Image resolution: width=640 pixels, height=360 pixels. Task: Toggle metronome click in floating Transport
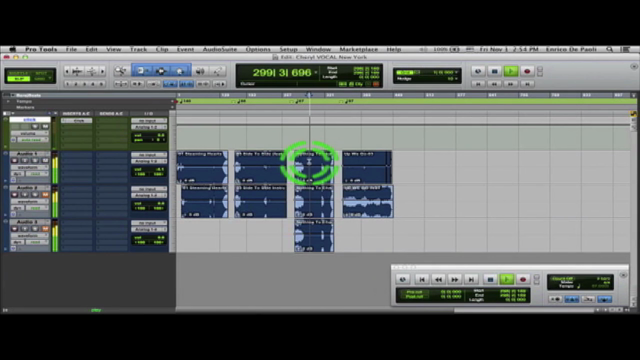coord(571,299)
